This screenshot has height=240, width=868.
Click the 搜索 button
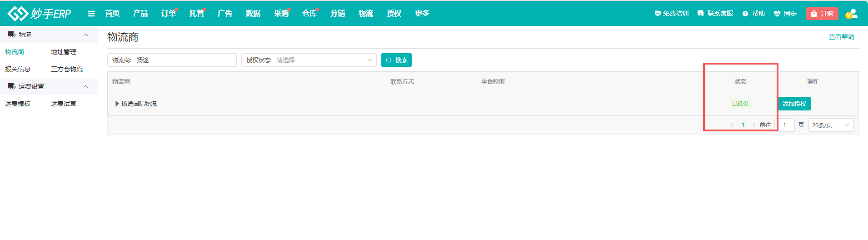(396, 60)
